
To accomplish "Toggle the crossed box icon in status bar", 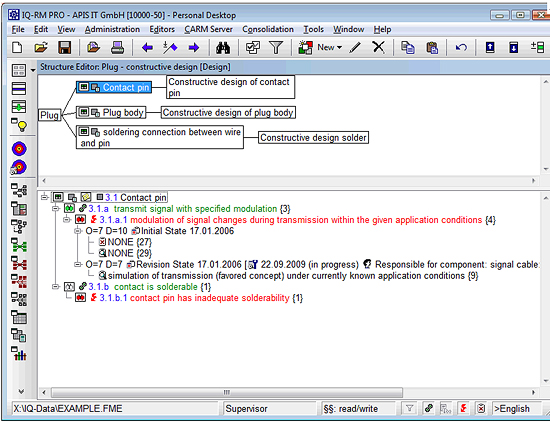I will [481, 408].
